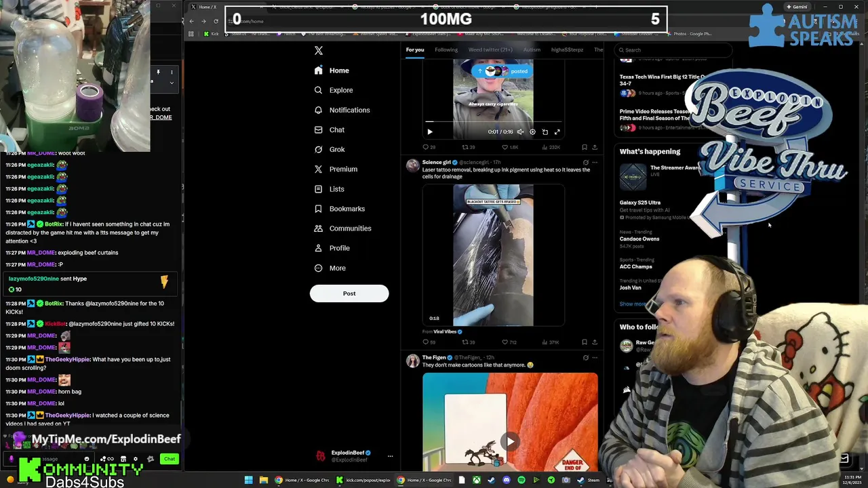Open Science girl post's three-dot menu
Screen dimensions: 868x488
pyautogui.click(x=595, y=163)
